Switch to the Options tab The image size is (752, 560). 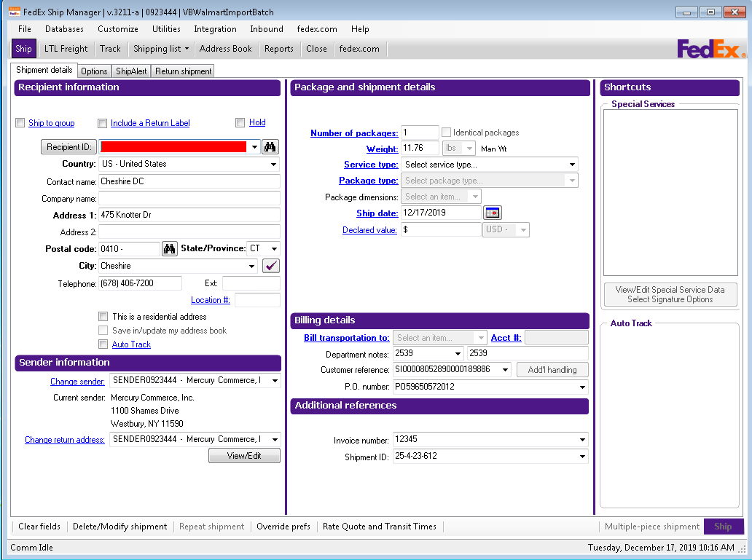pyautogui.click(x=94, y=71)
